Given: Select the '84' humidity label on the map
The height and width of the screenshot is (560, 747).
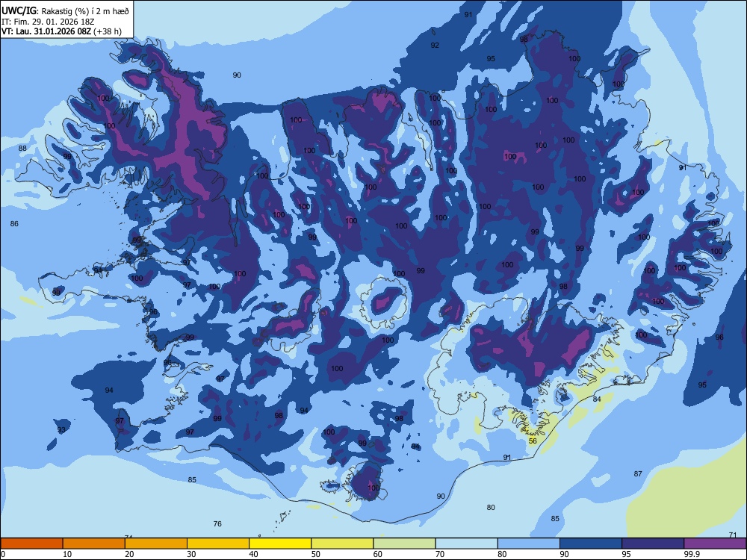Looking at the screenshot, I should pos(597,399).
